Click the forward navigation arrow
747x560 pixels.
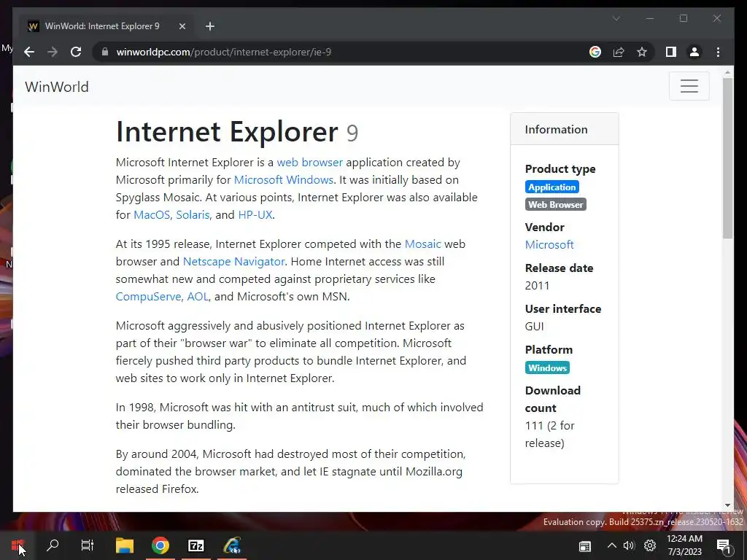click(53, 52)
